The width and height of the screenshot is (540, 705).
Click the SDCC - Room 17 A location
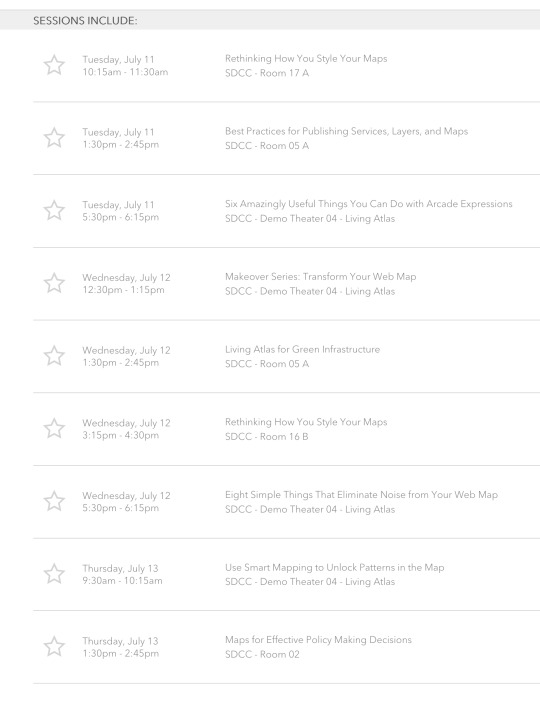pos(267,73)
